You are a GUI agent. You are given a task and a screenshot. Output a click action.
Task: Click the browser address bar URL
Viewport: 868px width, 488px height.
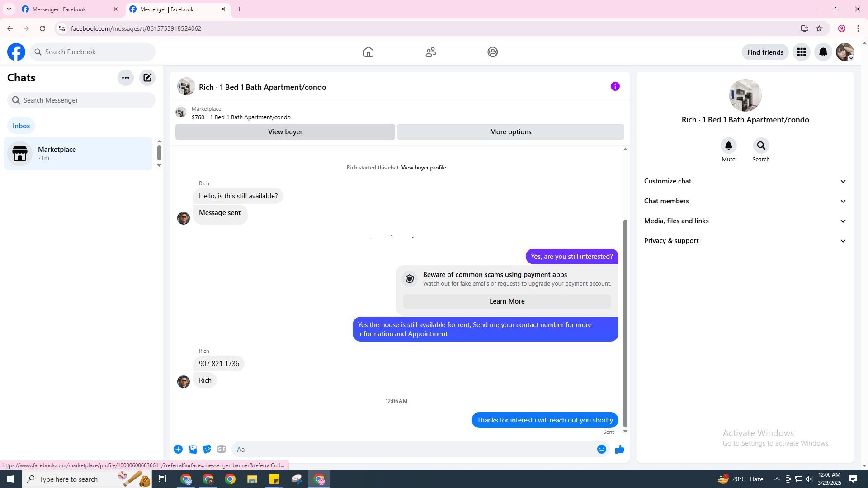pyautogui.click(x=136, y=28)
